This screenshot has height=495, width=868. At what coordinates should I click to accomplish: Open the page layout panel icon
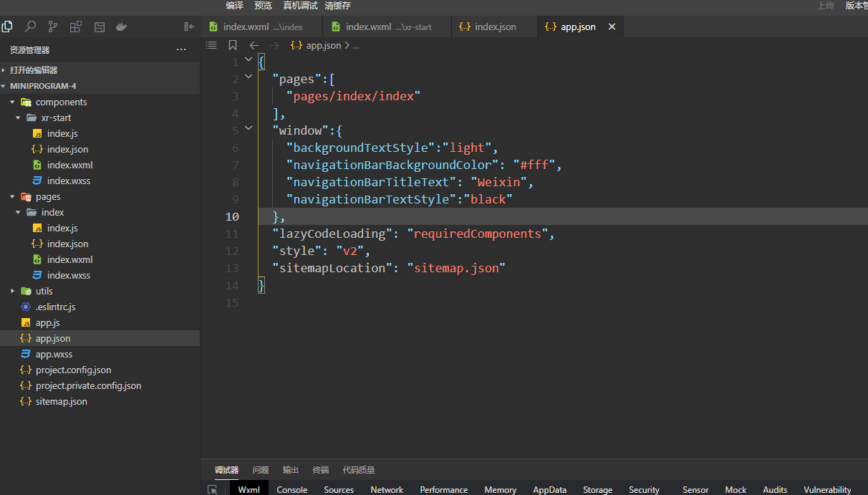tap(100, 27)
